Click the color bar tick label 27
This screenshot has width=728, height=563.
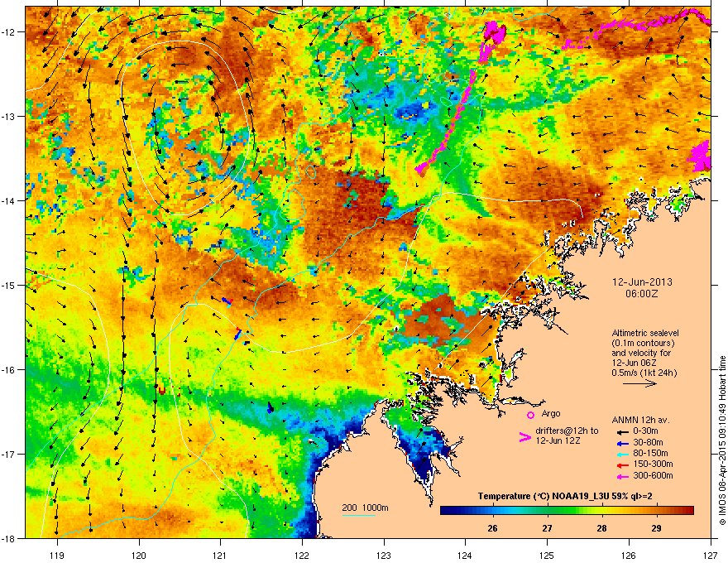548,528
